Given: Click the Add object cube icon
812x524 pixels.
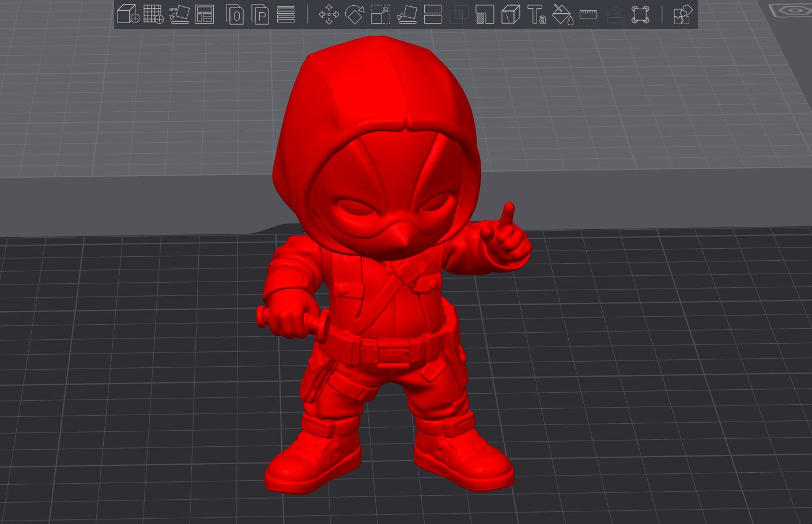Looking at the screenshot, I should pyautogui.click(x=128, y=14).
